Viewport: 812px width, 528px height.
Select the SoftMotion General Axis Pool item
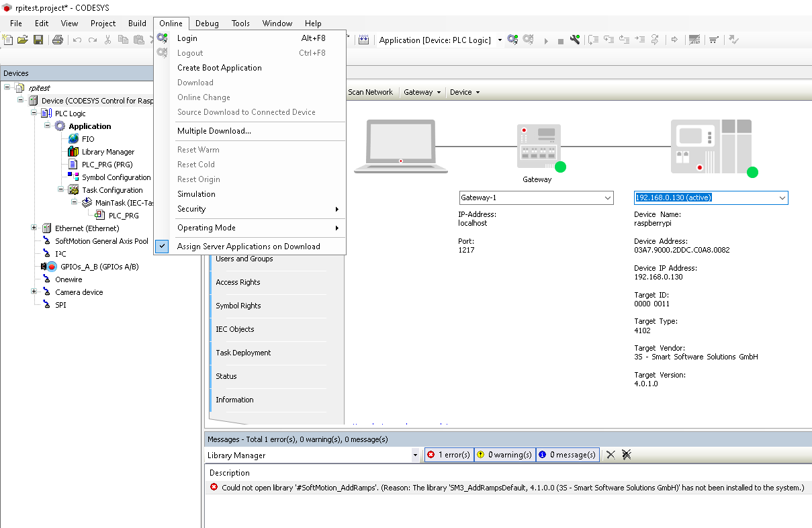coord(101,241)
